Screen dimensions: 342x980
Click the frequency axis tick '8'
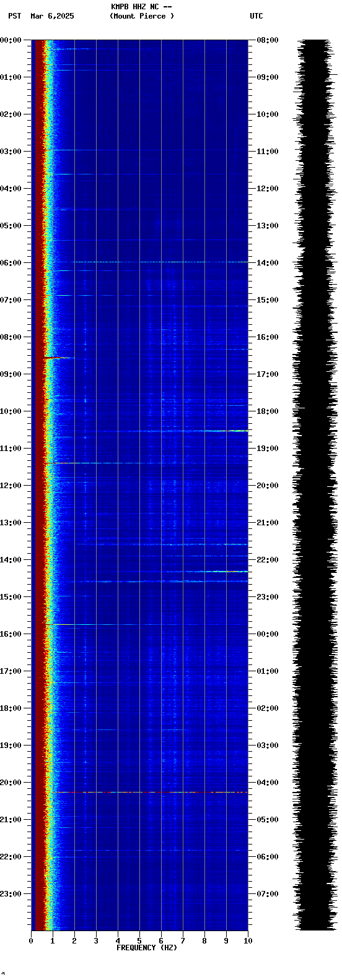[x=204, y=941]
